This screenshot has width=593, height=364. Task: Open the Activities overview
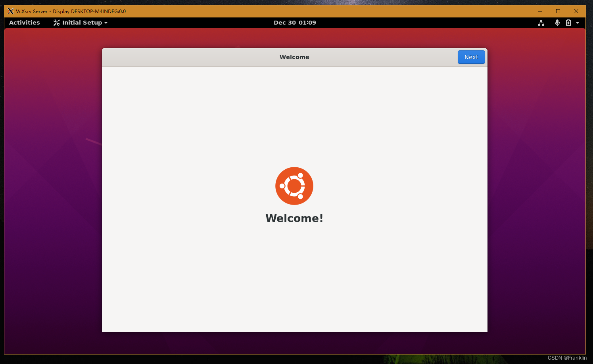[24, 23]
